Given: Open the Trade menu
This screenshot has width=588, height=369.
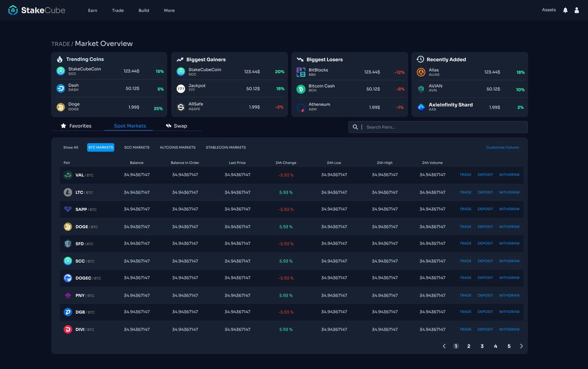Looking at the screenshot, I should (x=118, y=10).
